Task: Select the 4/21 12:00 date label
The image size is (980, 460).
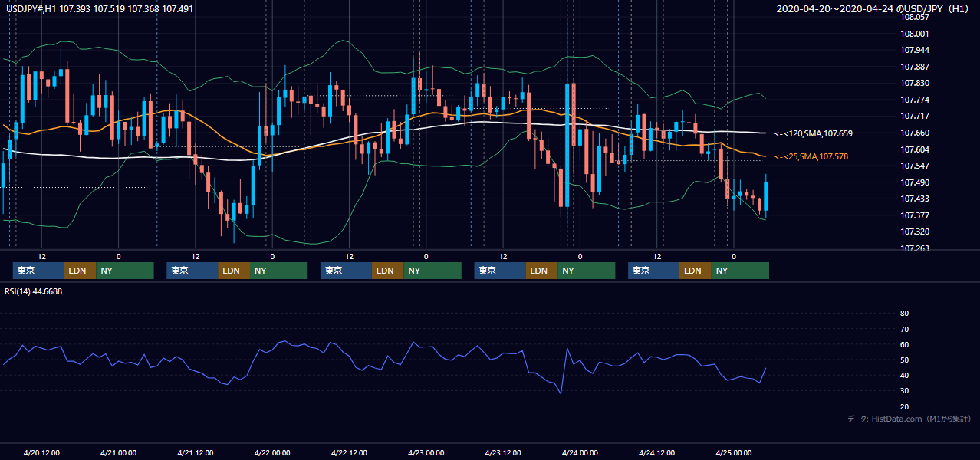Action: click(195, 452)
